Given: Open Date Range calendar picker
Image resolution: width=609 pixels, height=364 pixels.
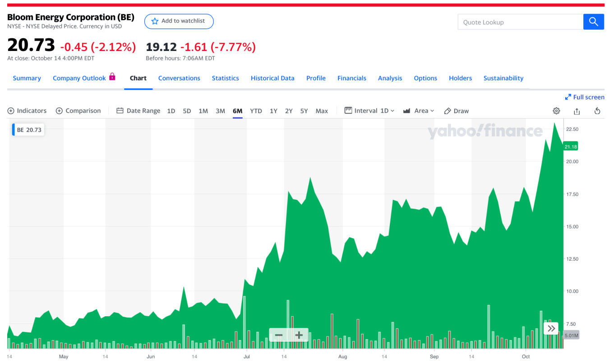Looking at the screenshot, I should (138, 111).
